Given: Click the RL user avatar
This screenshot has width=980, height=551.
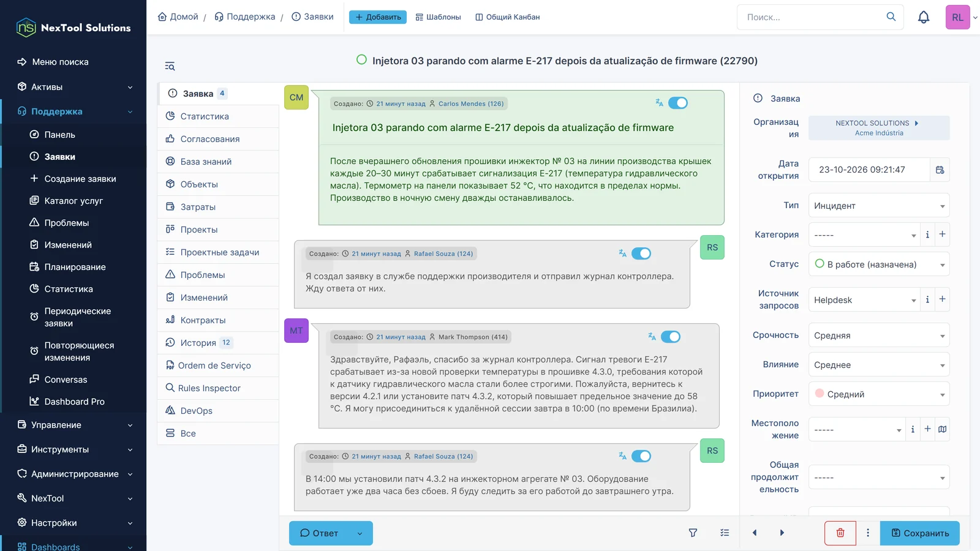Looking at the screenshot, I should click(958, 17).
